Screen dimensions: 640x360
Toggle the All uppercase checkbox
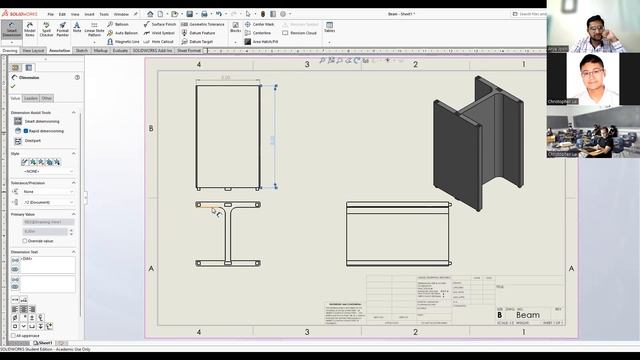tap(13, 336)
